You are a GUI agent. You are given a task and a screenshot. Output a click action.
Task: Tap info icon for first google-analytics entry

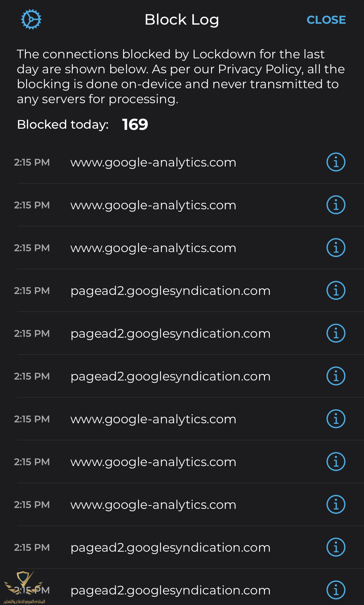336,162
